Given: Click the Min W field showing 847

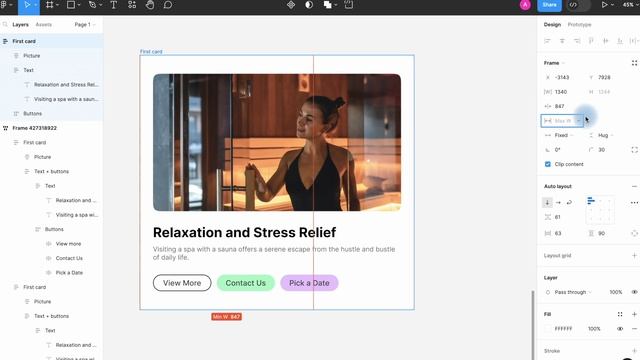Looking at the screenshot, I should point(562,106).
